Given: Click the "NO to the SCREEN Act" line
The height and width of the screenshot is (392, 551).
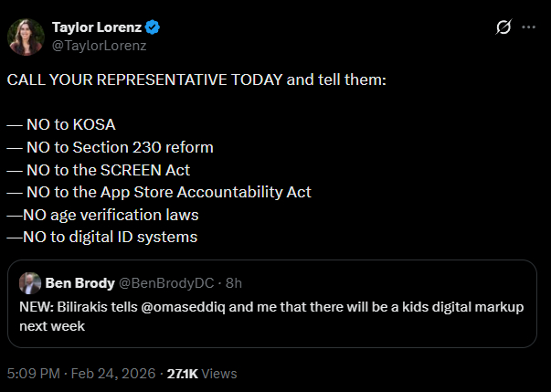Looking at the screenshot, I should (x=99, y=169).
